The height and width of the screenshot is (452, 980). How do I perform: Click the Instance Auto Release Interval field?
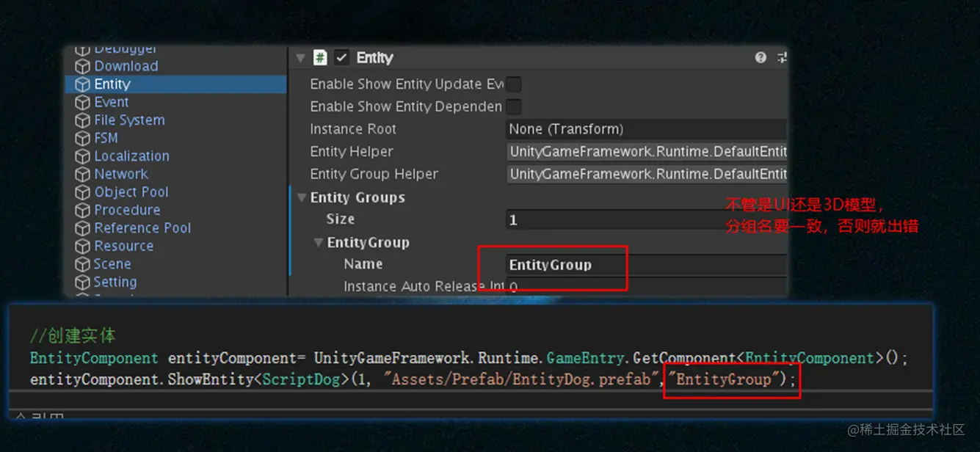pyautogui.click(x=647, y=287)
